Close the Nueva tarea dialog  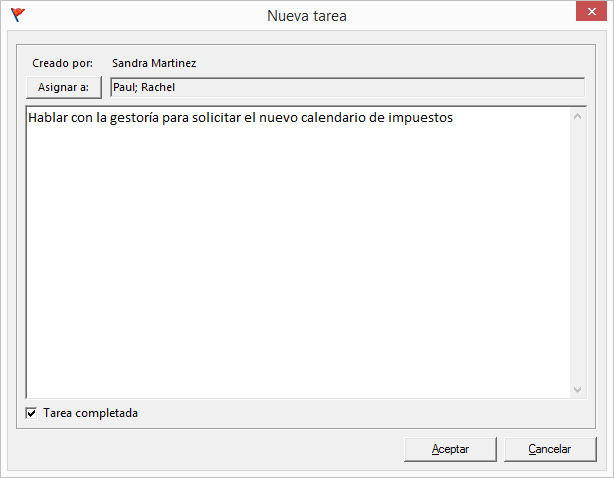pos(591,12)
